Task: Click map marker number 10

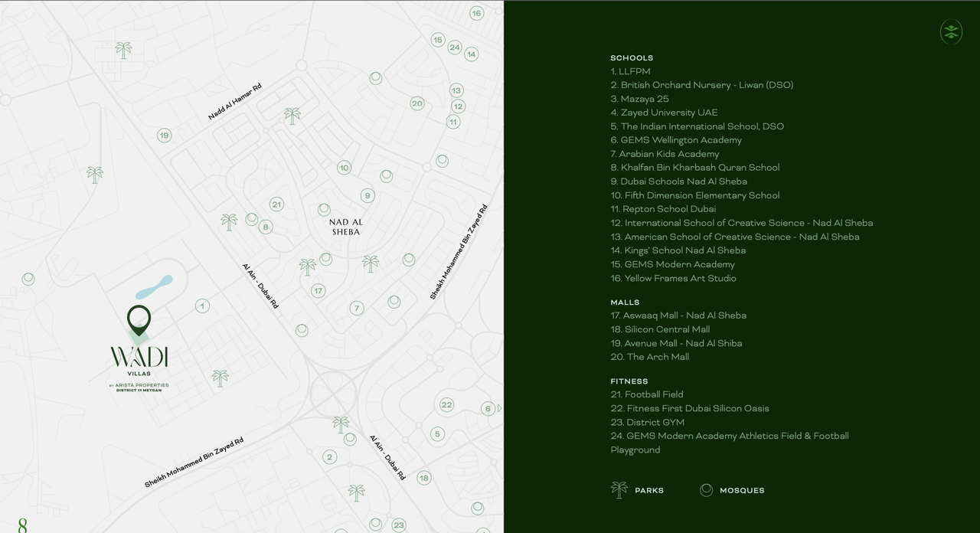Action: point(344,168)
